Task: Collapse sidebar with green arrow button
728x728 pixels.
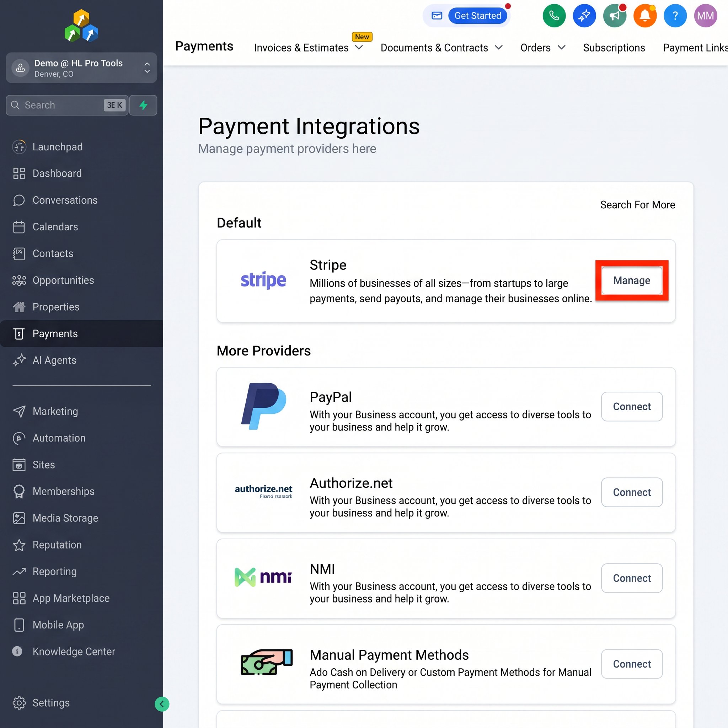Action: [162, 704]
